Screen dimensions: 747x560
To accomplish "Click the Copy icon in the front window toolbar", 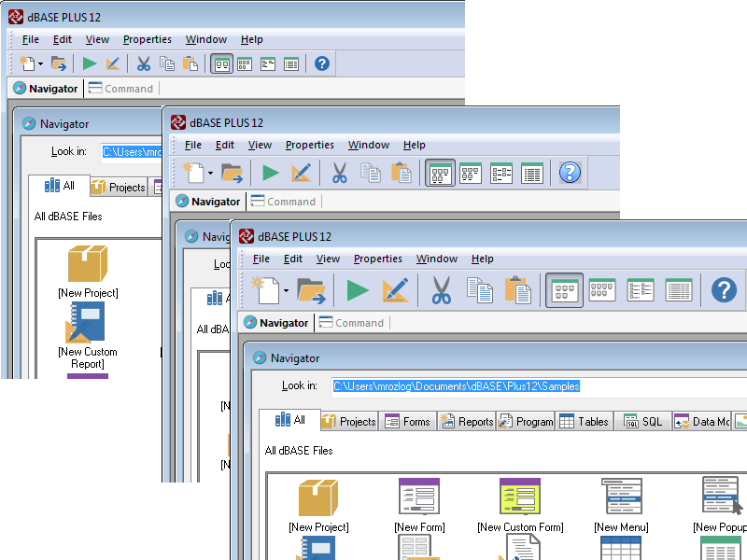I will point(480,290).
